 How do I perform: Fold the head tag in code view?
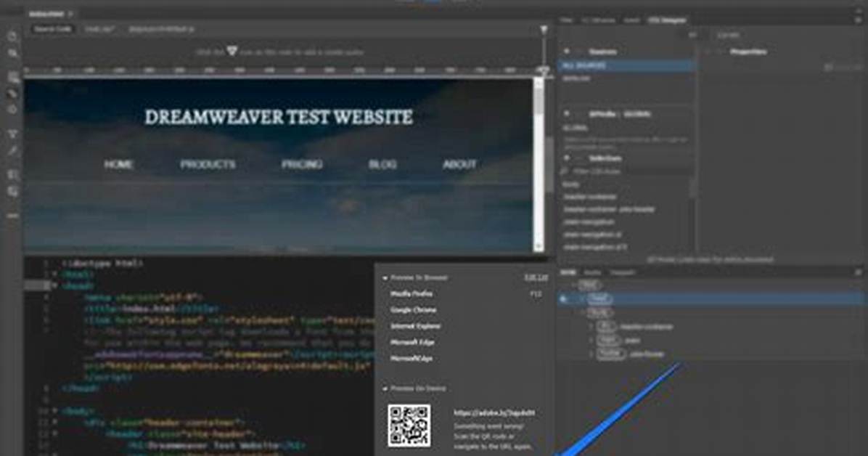click(55, 286)
